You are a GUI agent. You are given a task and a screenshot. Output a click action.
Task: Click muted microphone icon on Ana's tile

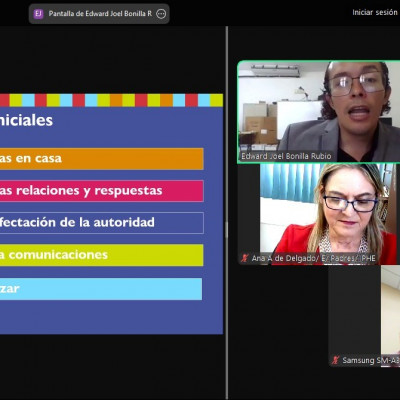tap(245, 258)
